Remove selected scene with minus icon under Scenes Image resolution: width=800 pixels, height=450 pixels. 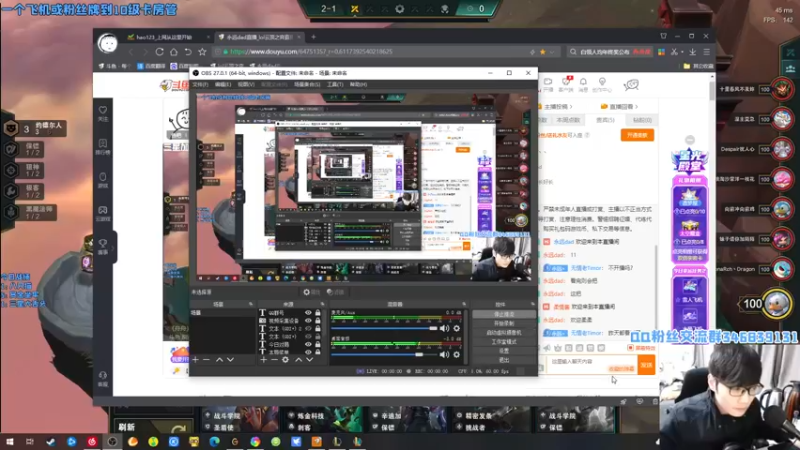[x=207, y=360]
